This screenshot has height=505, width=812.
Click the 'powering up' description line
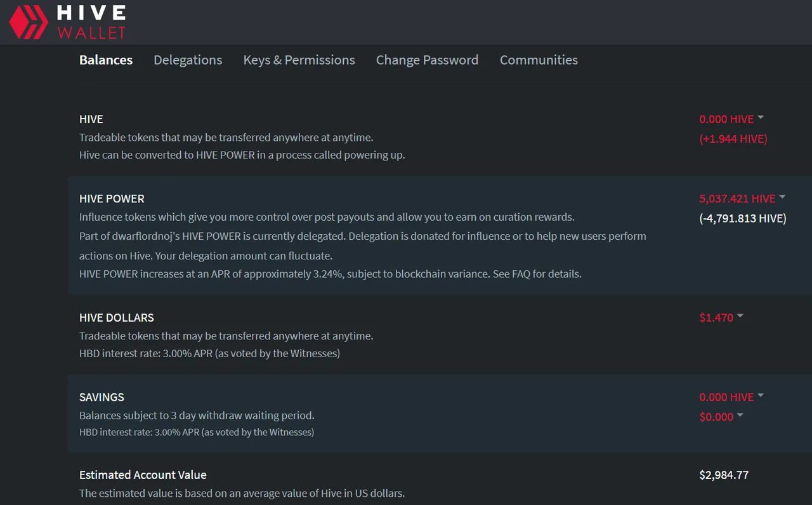pyautogui.click(x=242, y=155)
